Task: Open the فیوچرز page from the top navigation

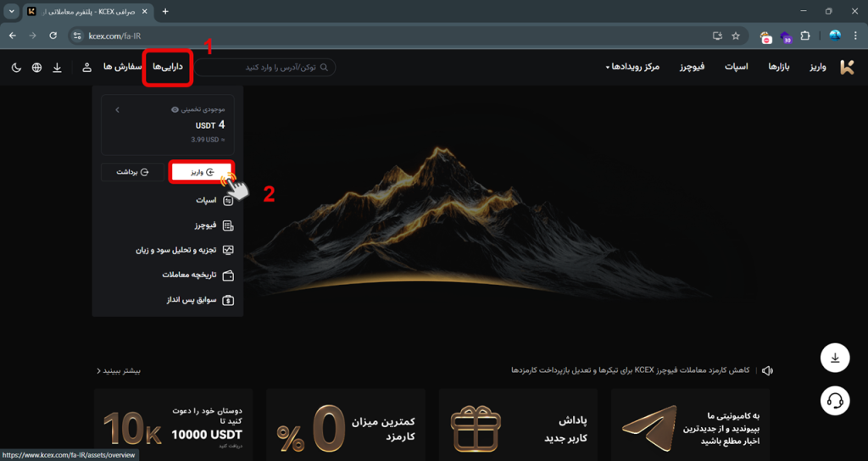Action: [x=692, y=67]
